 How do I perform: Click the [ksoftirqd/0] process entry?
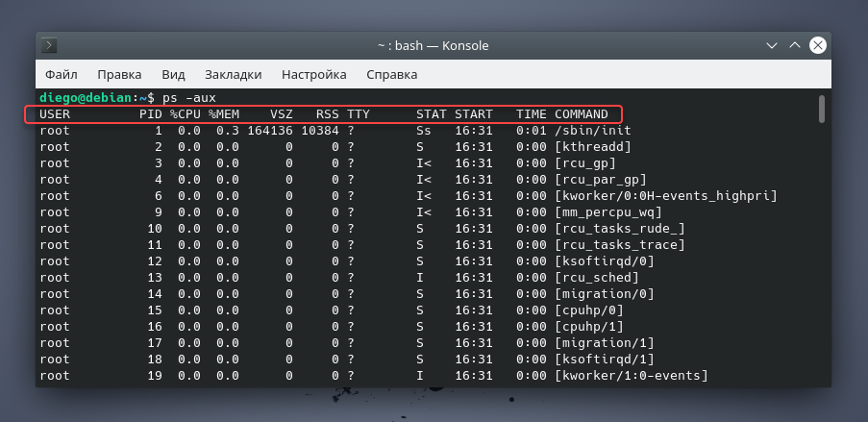(605, 261)
